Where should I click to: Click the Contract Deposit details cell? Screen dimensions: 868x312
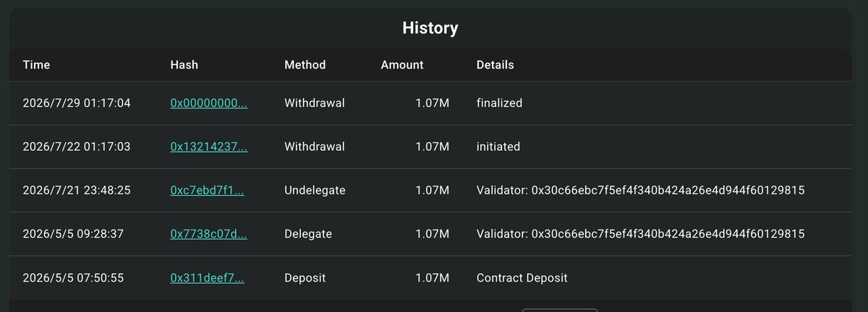coord(522,278)
